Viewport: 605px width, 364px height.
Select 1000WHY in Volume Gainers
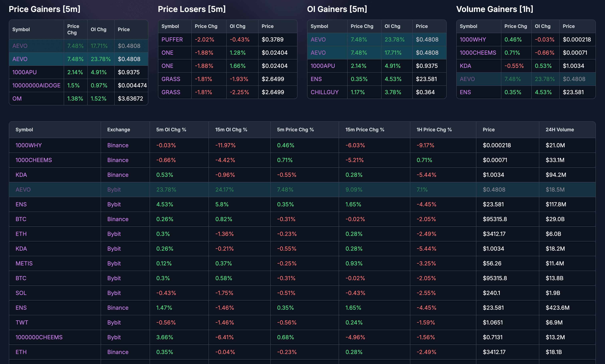tap(472, 39)
